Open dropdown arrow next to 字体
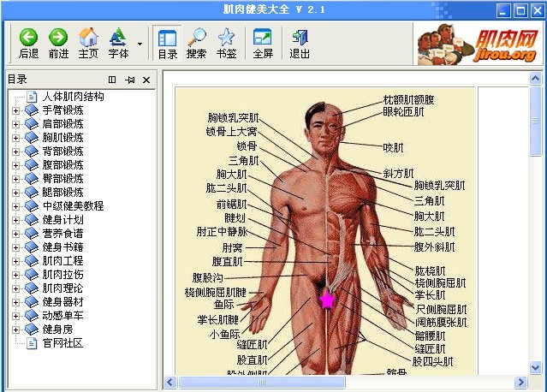This screenshot has height=392, width=547. pos(140,44)
